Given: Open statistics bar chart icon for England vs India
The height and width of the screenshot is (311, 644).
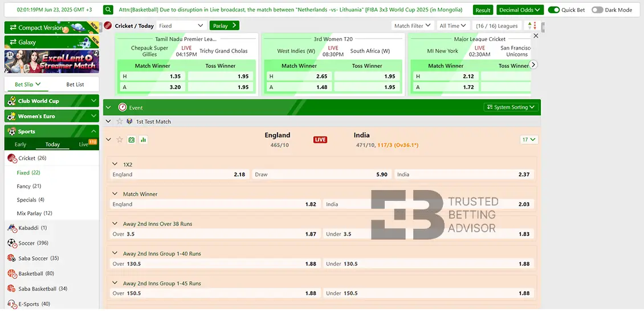Looking at the screenshot, I should (144, 140).
